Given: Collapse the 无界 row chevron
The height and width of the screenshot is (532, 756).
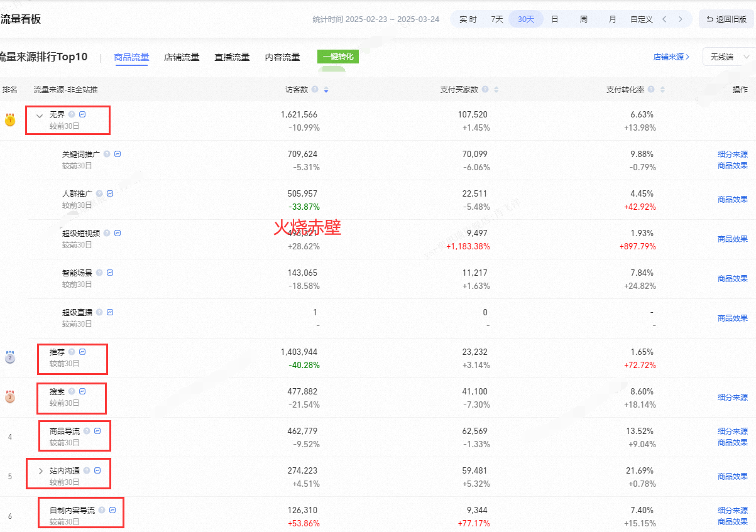Looking at the screenshot, I should click(x=40, y=116).
